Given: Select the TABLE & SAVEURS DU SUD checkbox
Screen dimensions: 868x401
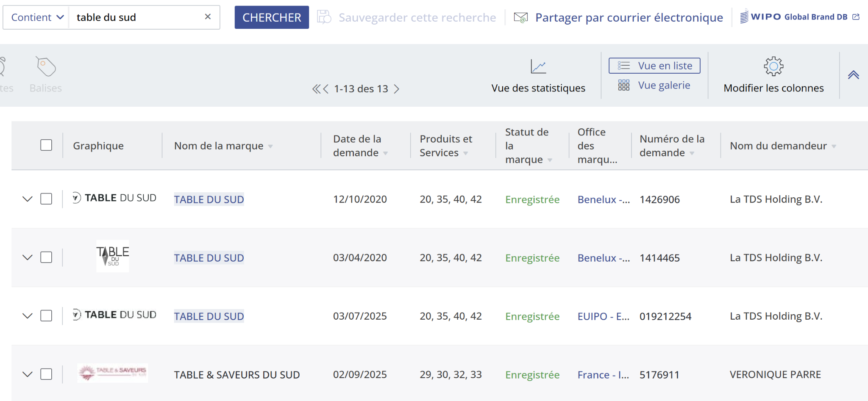Looking at the screenshot, I should tap(46, 374).
